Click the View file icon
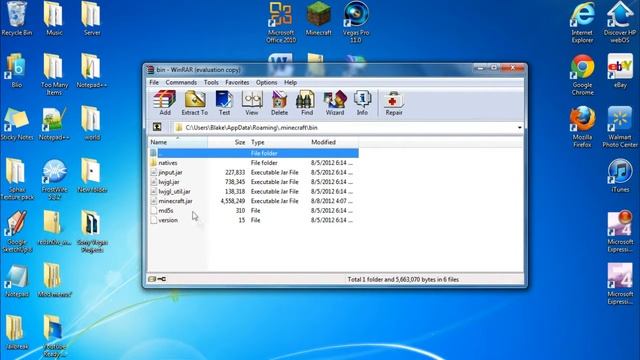The height and width of the screenshot is (360, 640). (x=251, y=103)
